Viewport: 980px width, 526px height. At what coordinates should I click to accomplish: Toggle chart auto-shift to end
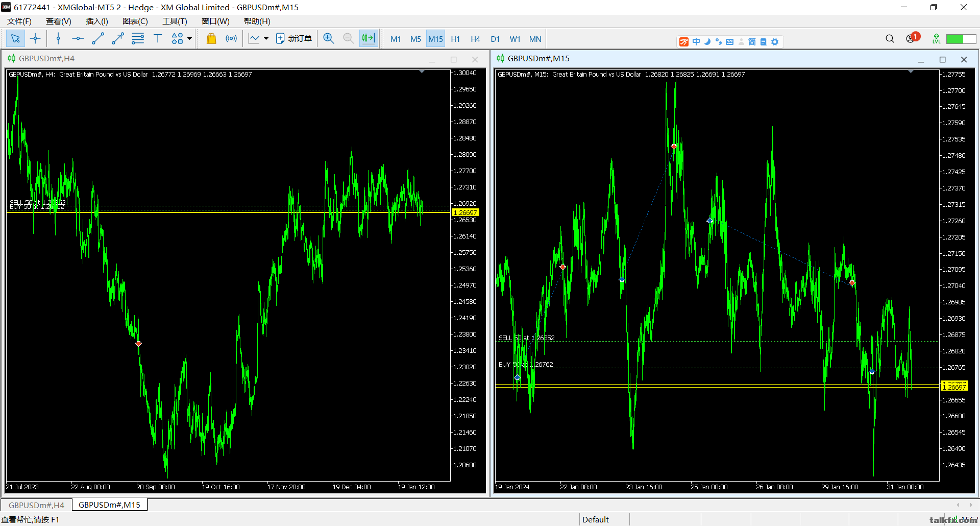[x=369, y=39]
